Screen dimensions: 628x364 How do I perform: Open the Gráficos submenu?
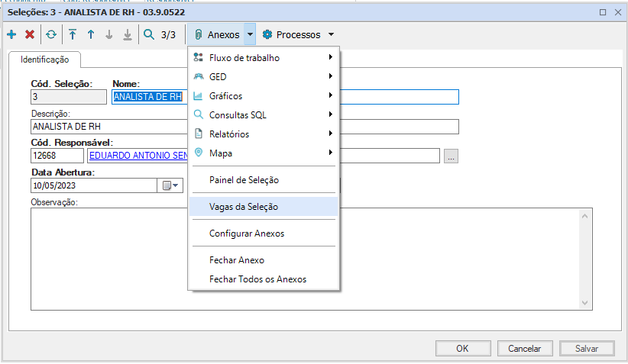(263, 96)
